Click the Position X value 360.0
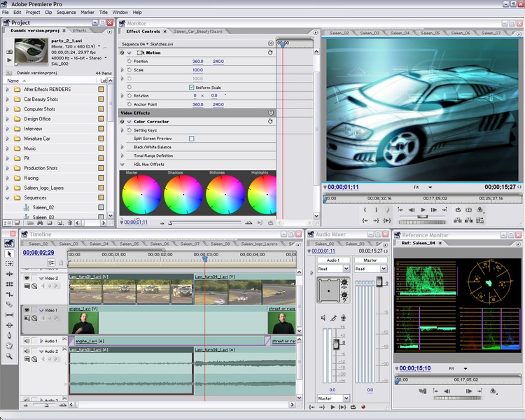525x420 pixels. click(197, 62)
